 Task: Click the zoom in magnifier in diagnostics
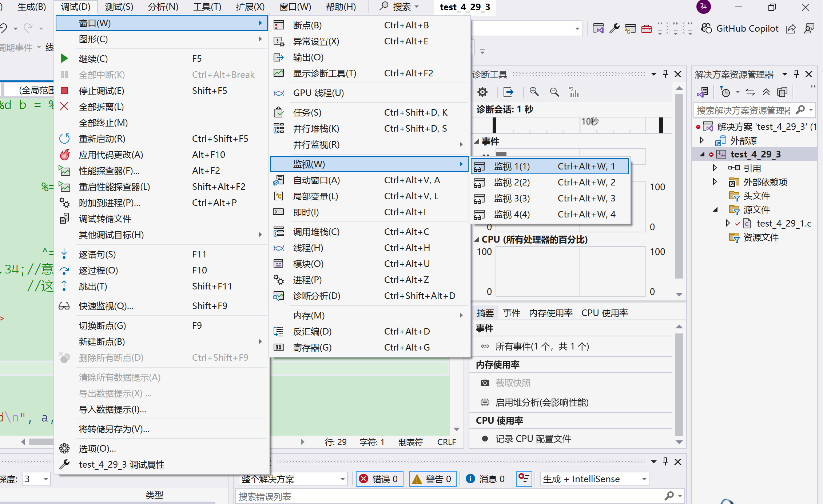[534, 92]
